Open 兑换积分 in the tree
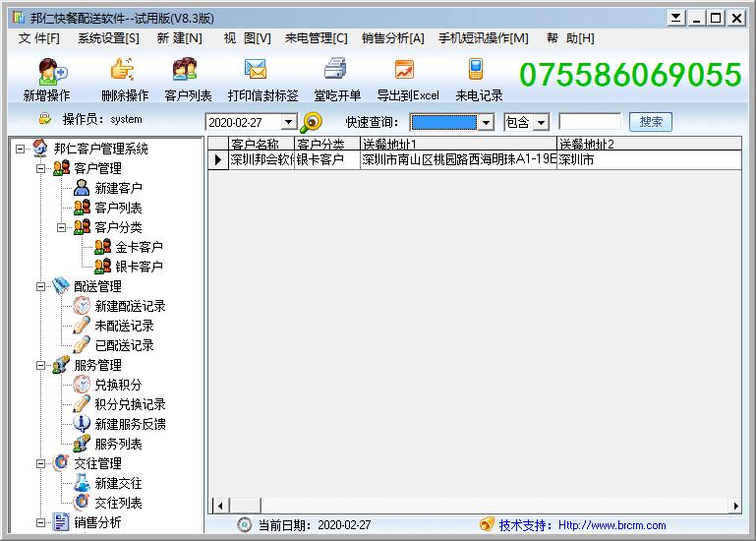756x541 pixels. [x=118, y=385]
